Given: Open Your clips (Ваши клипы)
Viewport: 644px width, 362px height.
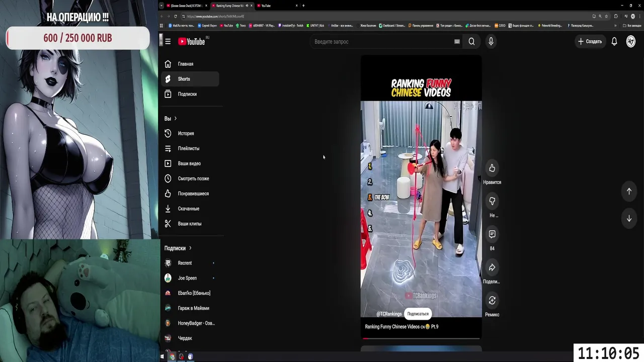Looking at the screenshot, I should [x=190, y=224].
